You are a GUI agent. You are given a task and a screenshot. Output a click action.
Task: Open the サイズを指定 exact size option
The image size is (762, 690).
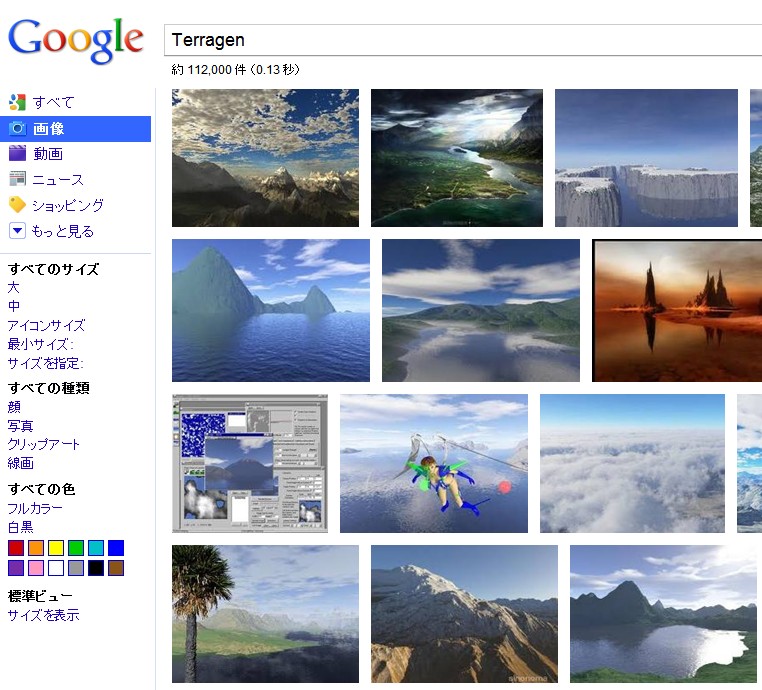(x=45, y=363)
